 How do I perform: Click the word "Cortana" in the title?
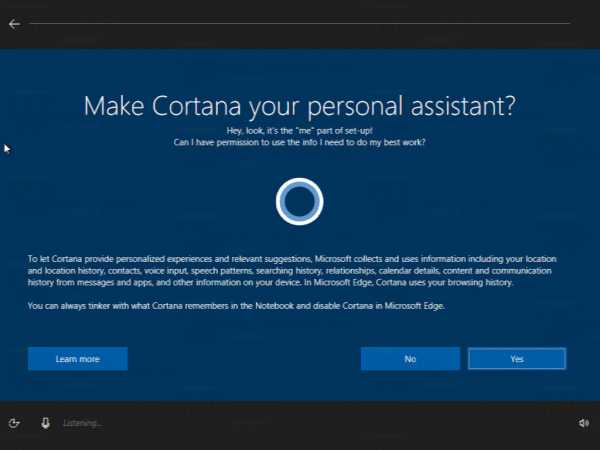[209, 106]
